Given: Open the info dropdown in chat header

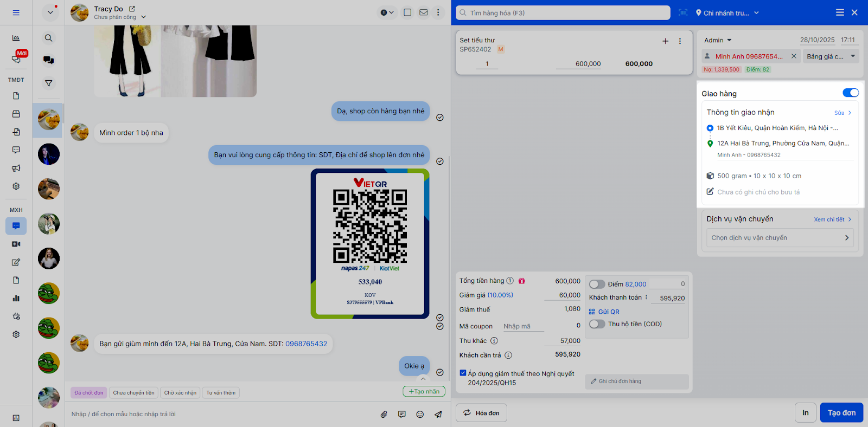Looking at the screenshot, I should tap(387, 12).
